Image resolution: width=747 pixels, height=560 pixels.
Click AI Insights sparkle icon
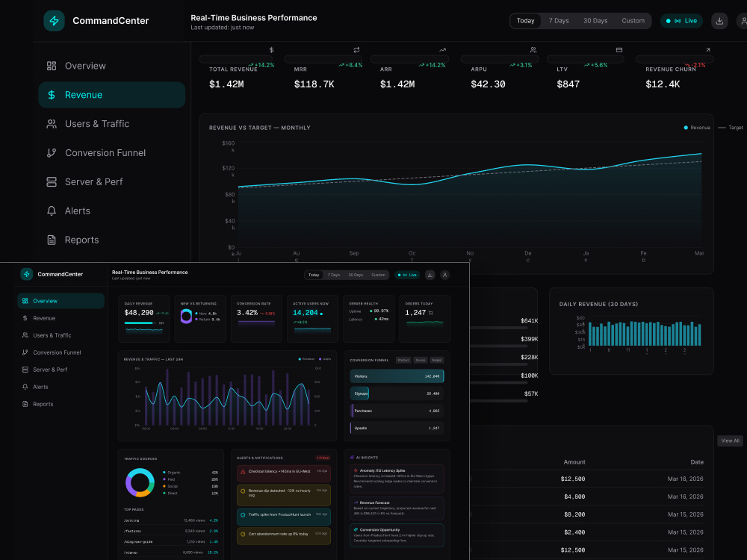point(352,457)
